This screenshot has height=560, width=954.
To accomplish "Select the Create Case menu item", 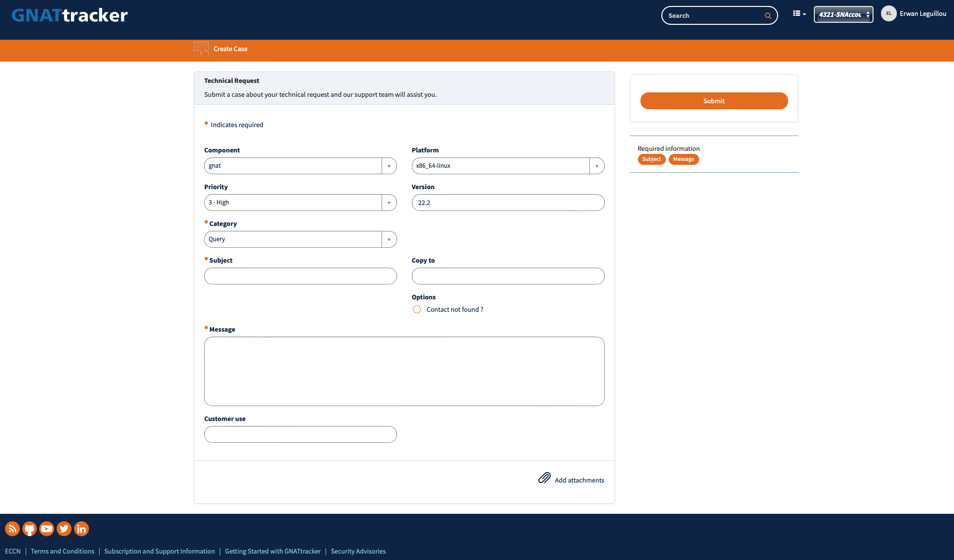I will [x=230, y=49].
